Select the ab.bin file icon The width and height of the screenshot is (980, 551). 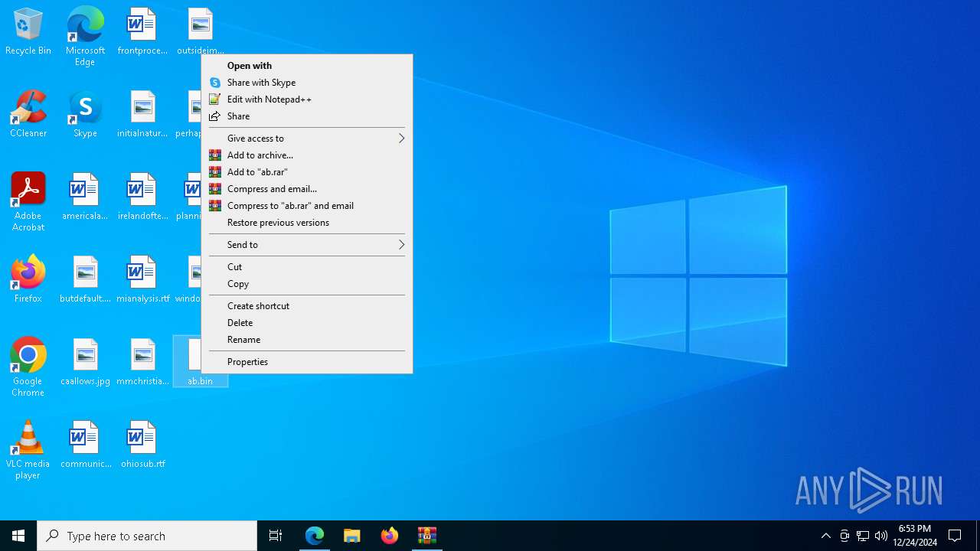tap(200, 361)
